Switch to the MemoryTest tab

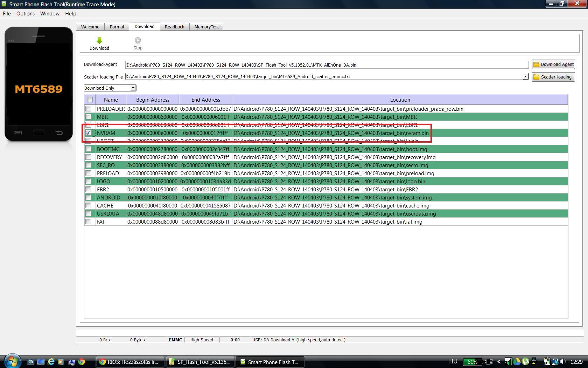click(x=206, y=27)
